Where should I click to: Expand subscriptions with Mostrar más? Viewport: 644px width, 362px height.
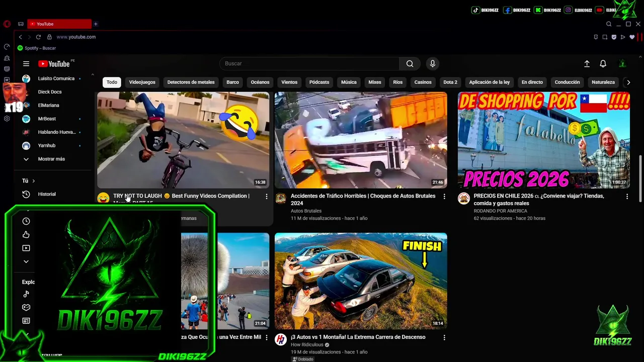52,159
